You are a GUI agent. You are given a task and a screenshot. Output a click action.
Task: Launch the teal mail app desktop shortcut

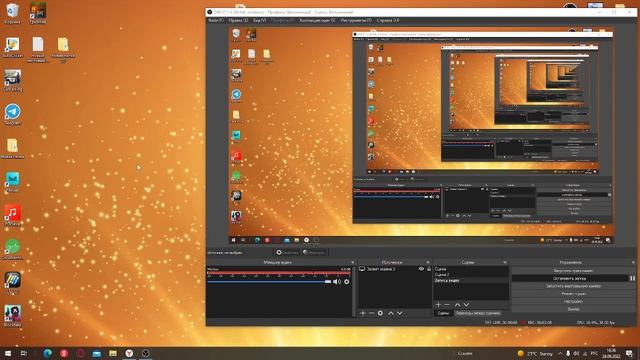point(13,181)
